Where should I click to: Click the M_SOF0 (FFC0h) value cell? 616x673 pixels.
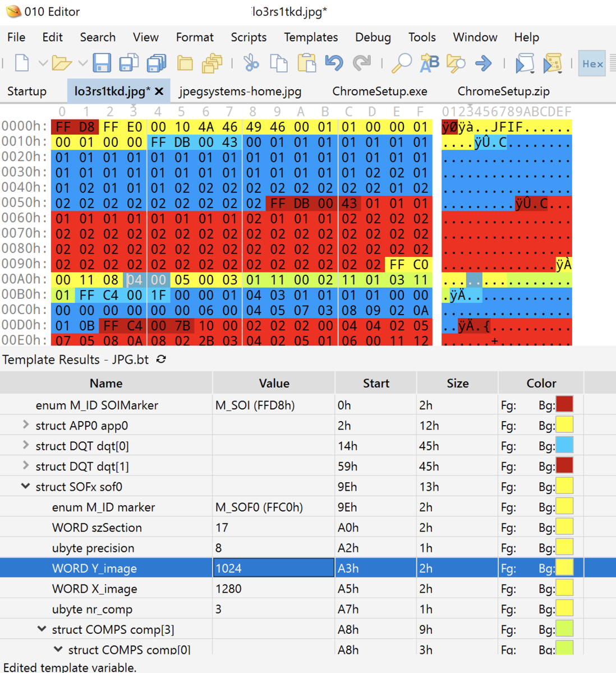tap(274, 507)
